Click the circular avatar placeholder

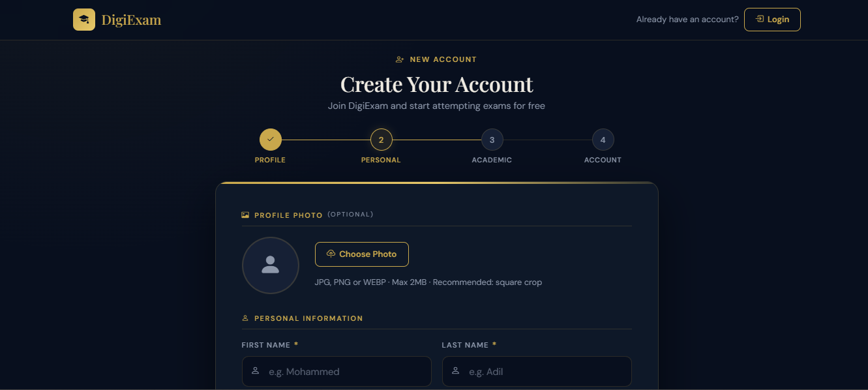[270, 265]
